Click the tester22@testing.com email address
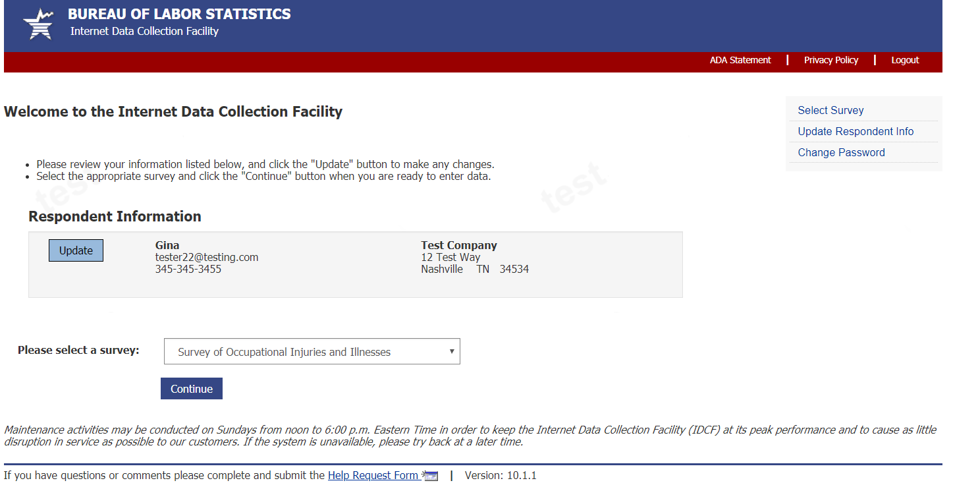The image size is (980, 487). click(x=207, y=258)
